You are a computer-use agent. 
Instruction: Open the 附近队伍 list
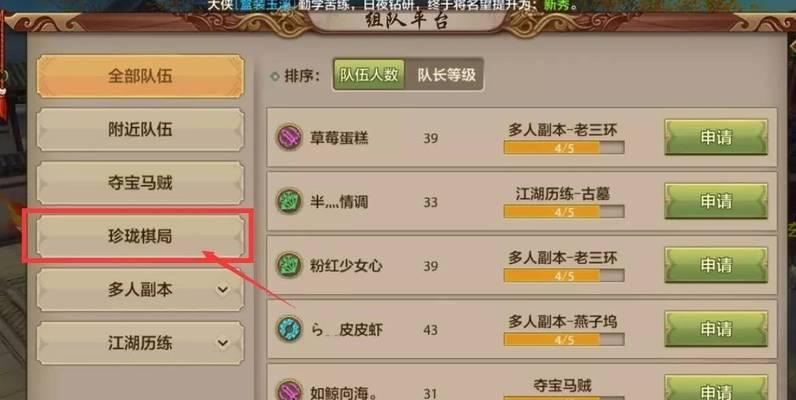click(140, 129)
